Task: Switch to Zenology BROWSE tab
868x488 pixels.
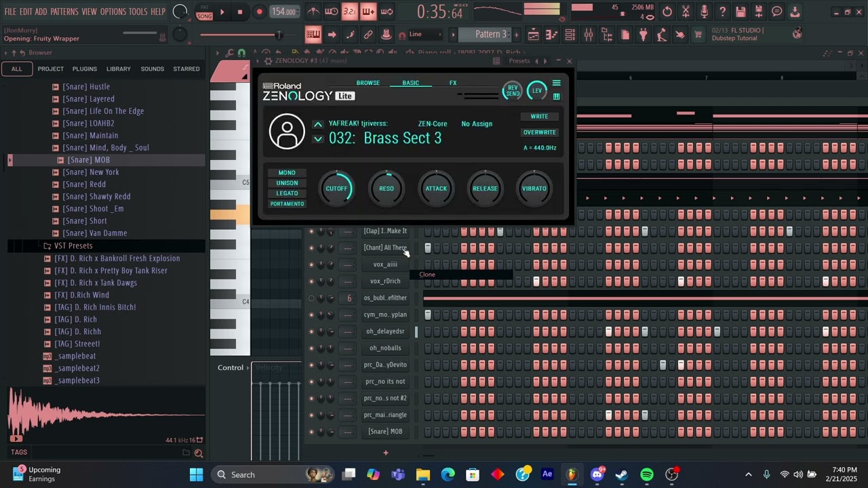Action: click(368, 83)
